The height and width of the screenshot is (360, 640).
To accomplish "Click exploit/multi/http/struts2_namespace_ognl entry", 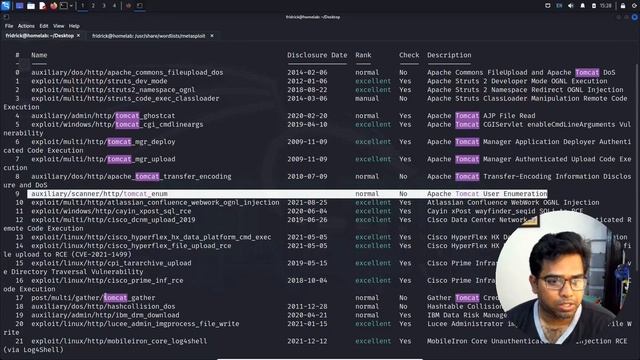I will coord(113,90).
